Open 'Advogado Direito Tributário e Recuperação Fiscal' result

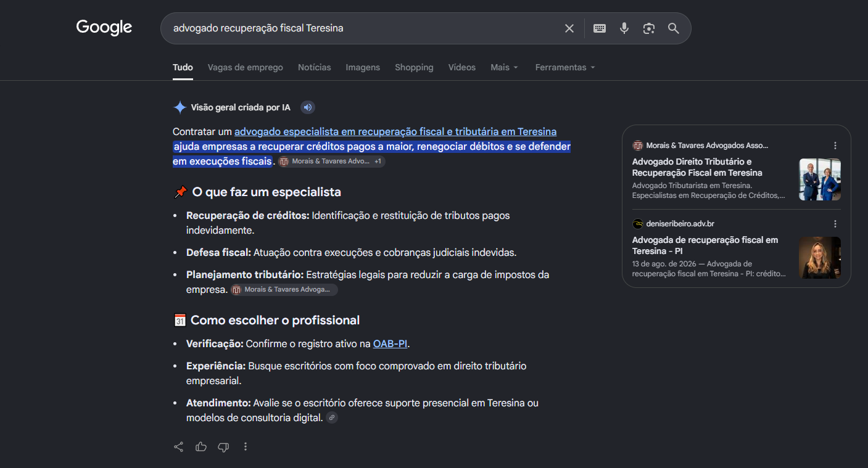coord(697,167)
